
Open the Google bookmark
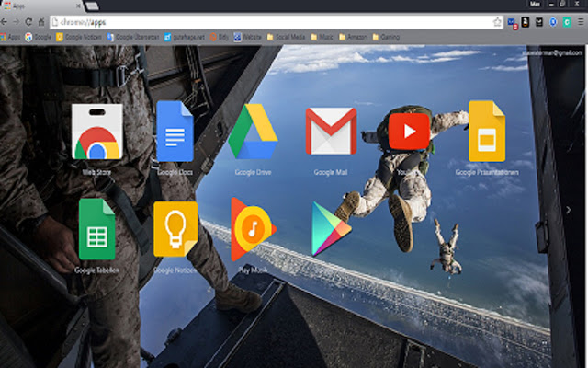tap(38, 37)
